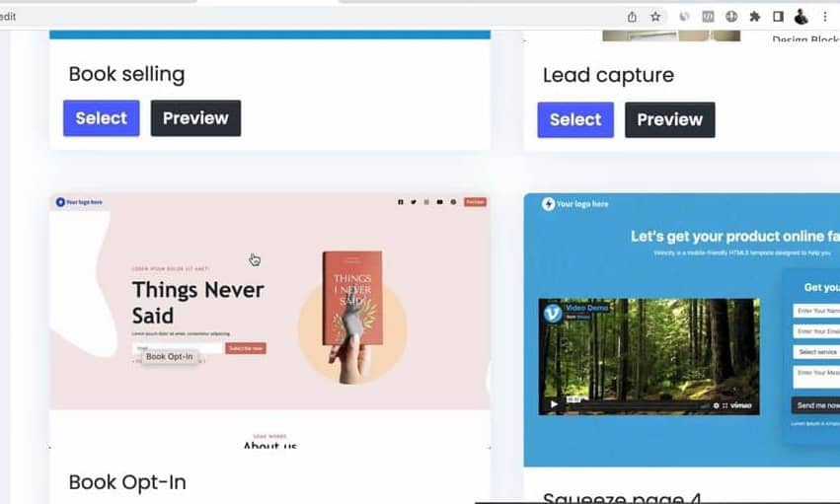Image resolution: width=840 pixels, height=504 pixels.
Task: Select the Lead capture template
Action: 575,119
